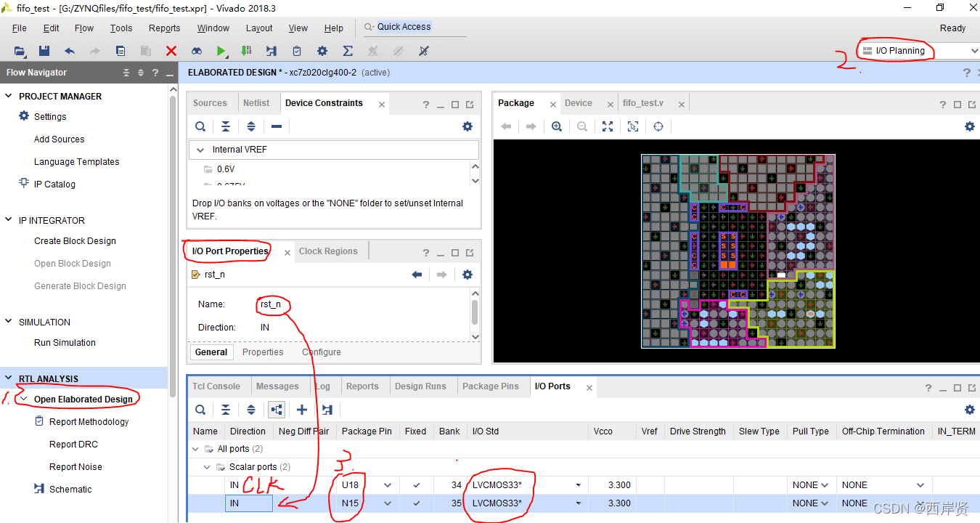The height and width of the screenshot is (523, 980).
Task: Collapse the Internal VREF section
Action: [x=200, y=150]
